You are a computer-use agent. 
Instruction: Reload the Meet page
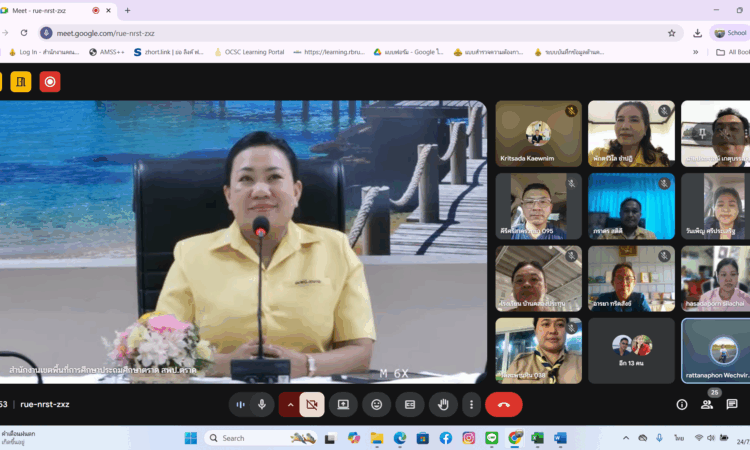click(x=24, y=33)
